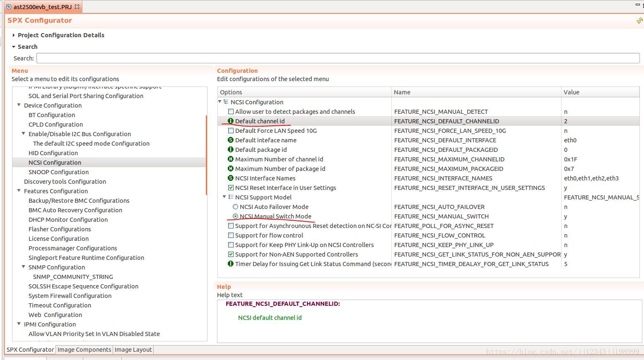Screen dimensions: 644x360
Task: Collapse Enable/Disable I2C Bus Configuration node
Action: [23, 134]
